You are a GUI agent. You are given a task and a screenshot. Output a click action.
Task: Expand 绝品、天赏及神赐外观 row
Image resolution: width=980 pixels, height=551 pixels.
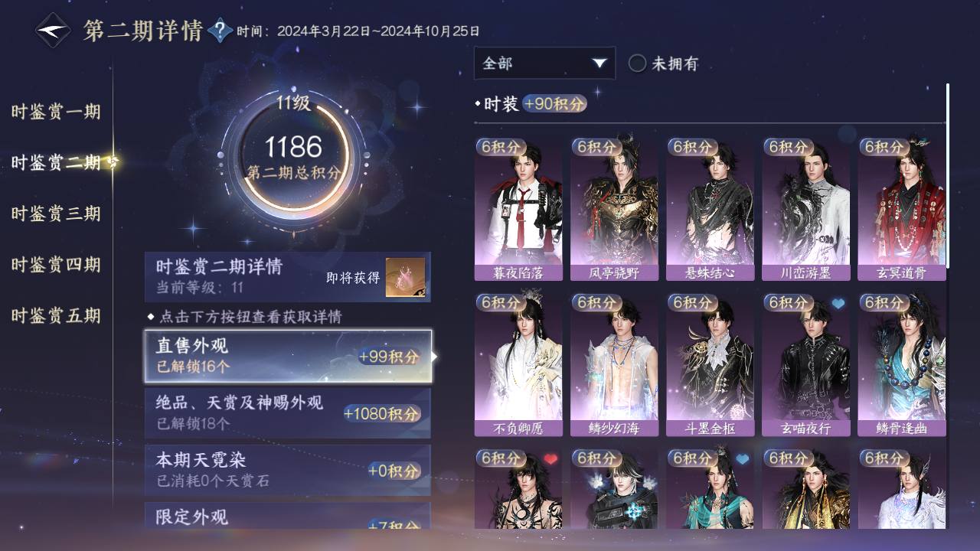coord(288,412)
